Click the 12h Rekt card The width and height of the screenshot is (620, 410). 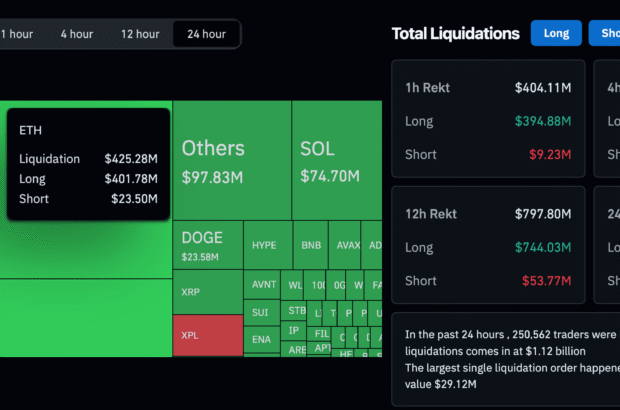click(488, 246)
